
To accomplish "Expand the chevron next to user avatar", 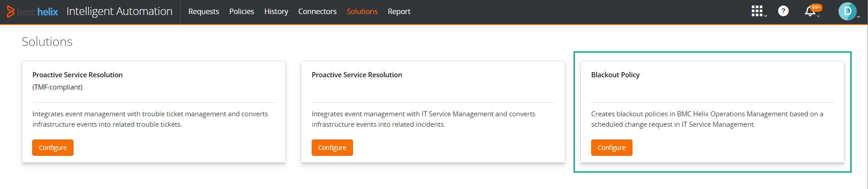I will click(x=858, y=17).
